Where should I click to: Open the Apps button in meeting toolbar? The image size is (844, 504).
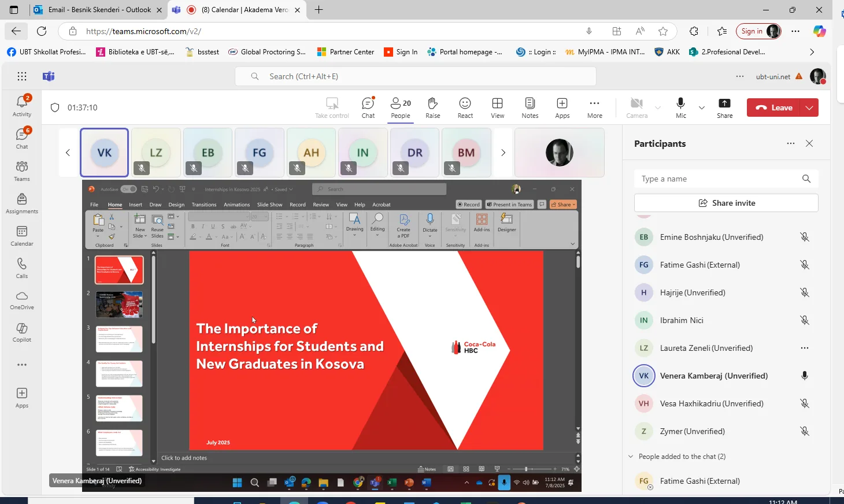click(562, 108)
